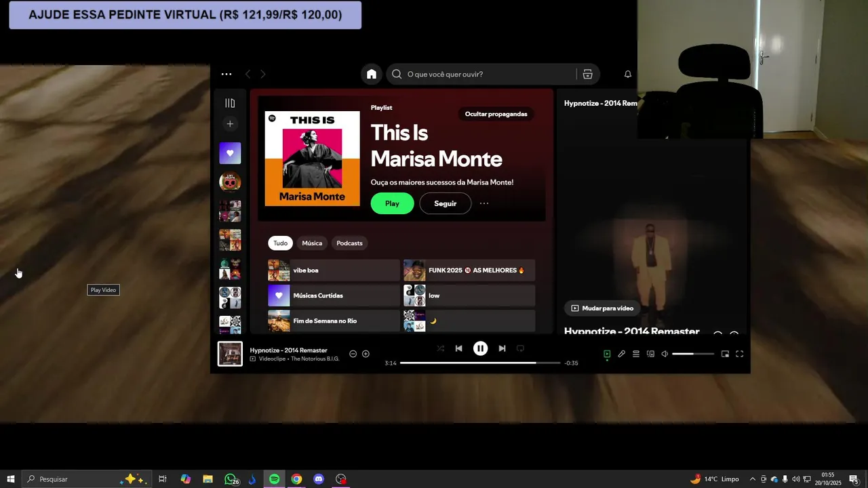Screen dimensions: 868x488
Task: Open WhatsApp from taskbar
Action: 231,479
